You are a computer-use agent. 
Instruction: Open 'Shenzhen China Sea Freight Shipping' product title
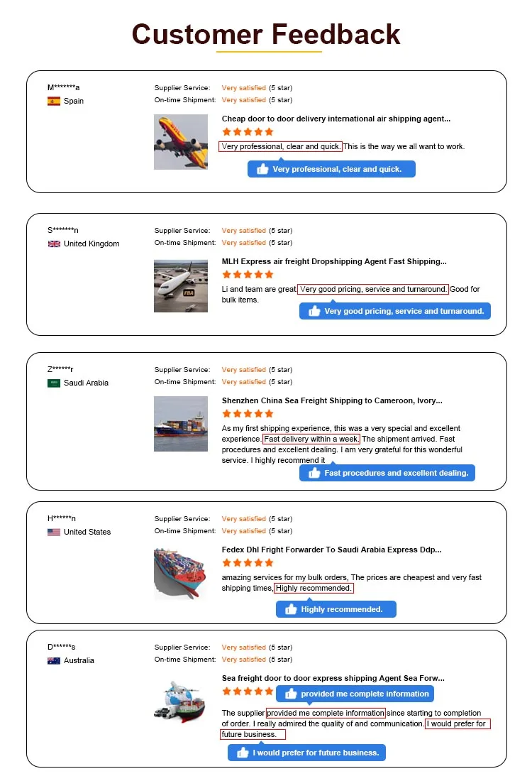click(x=332, y=400)
